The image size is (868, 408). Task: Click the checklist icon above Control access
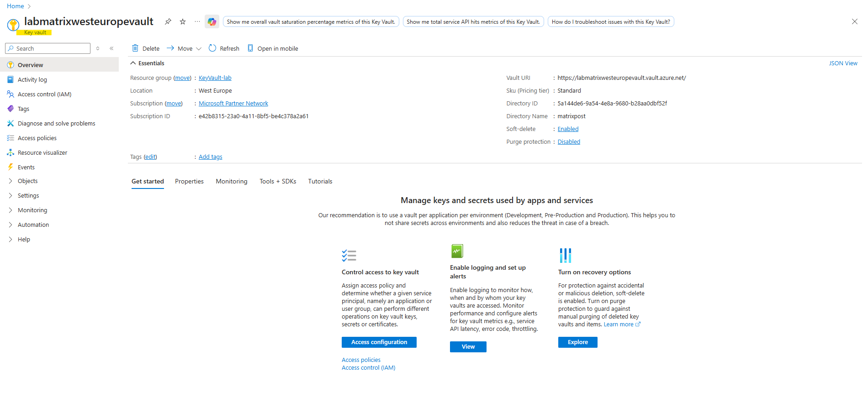click(349, 256)
